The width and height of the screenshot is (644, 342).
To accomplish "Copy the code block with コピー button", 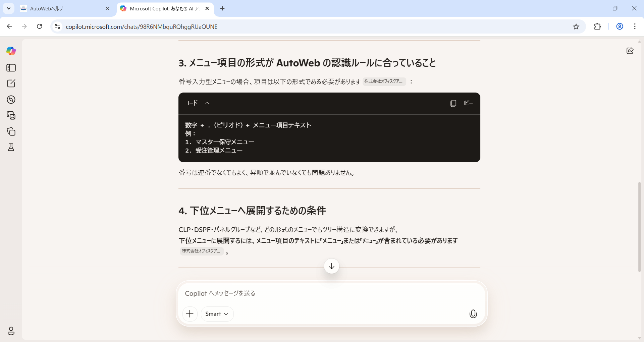I will [462, 103].
